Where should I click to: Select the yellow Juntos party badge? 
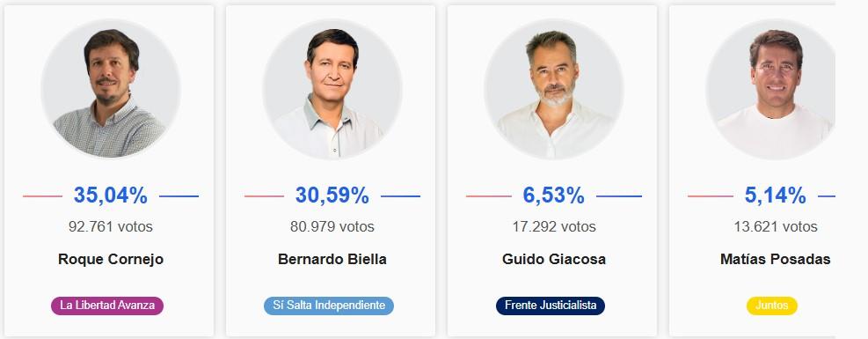click(771, 306)
